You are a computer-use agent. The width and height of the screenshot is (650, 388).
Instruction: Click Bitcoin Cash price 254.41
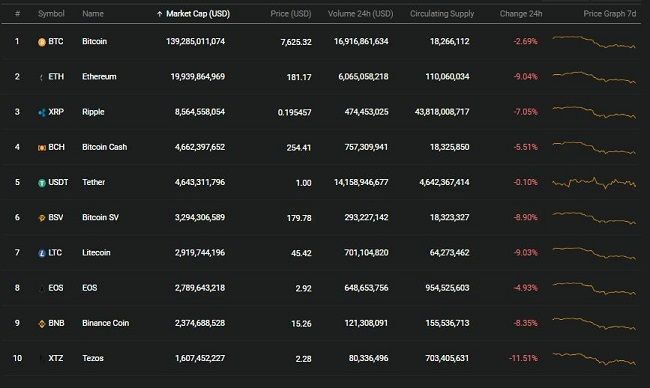(298, 148)
